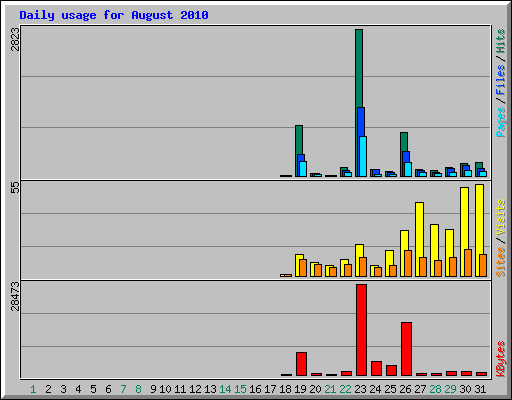Click day label 7 on the axis
Screen dimensions: 512x400
(123, 389)
